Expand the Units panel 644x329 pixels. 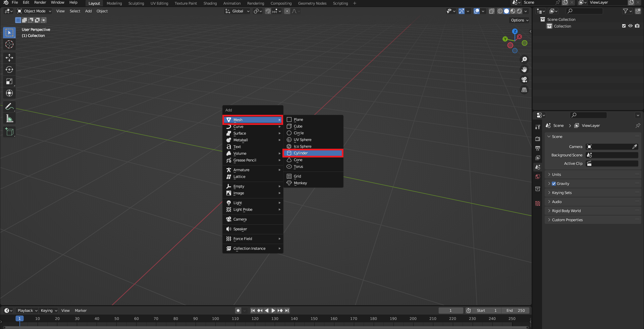(x=593, y=175)
